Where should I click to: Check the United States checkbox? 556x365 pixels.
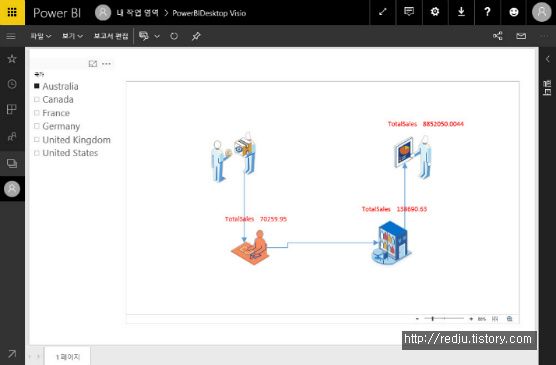[37, 153]
